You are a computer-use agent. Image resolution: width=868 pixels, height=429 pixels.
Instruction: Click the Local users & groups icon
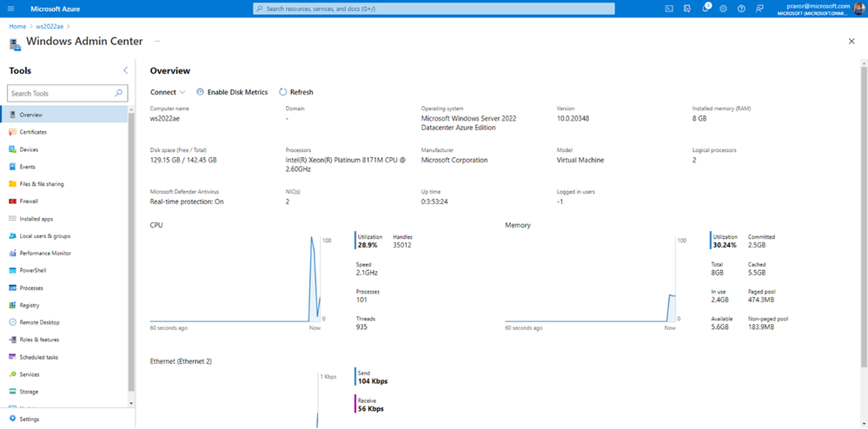(x=12, y=236)
